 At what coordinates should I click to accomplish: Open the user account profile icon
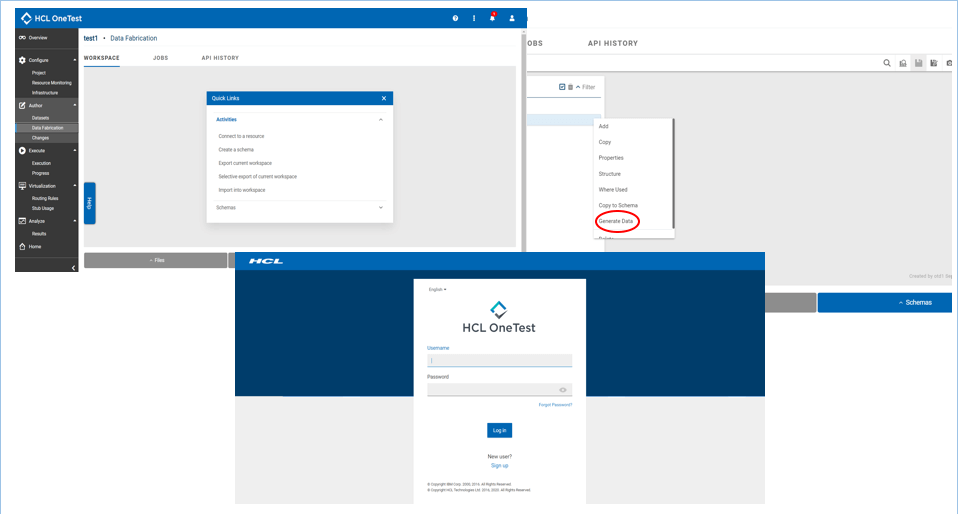click(512, 18)
